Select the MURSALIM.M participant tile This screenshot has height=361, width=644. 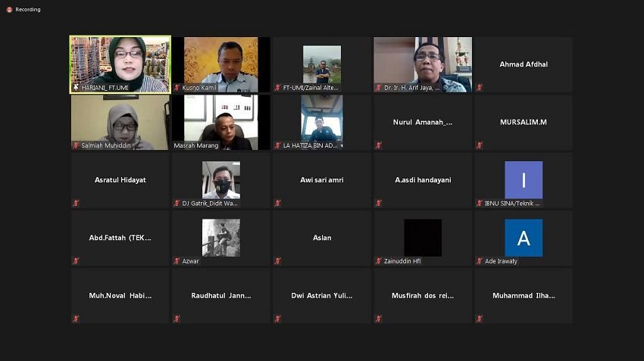(x=524, y=123)
